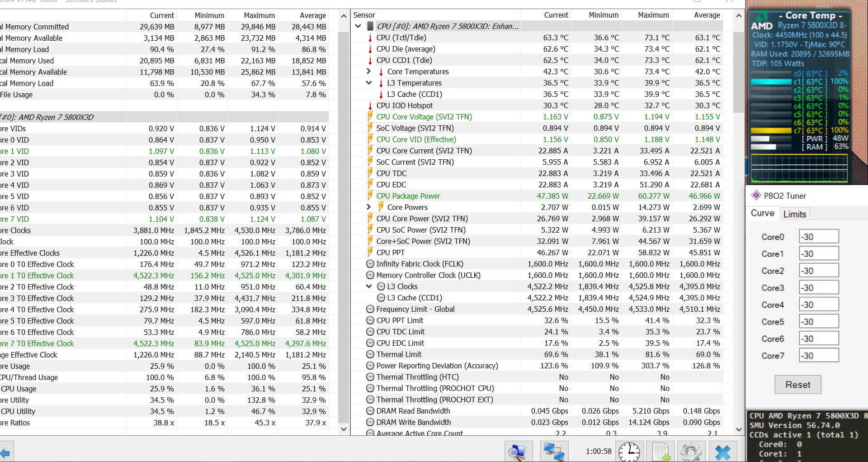Click the right sensor panel scrollbar thumb
This screenshot has width=868, height=462.
coord(739,72)
